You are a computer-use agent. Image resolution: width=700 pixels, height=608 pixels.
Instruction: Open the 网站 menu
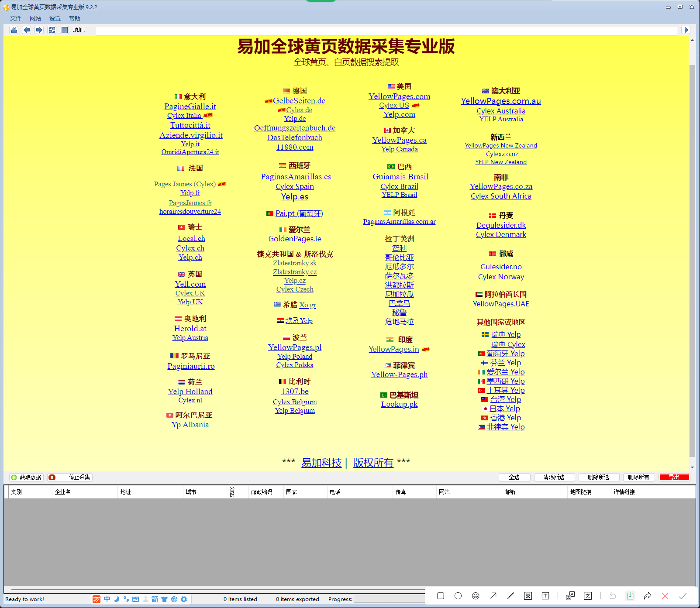pos(35,18)
